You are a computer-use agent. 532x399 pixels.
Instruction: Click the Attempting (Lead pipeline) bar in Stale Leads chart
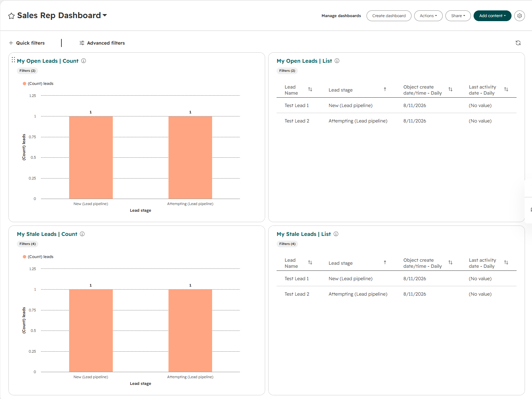tap(190, 331)
